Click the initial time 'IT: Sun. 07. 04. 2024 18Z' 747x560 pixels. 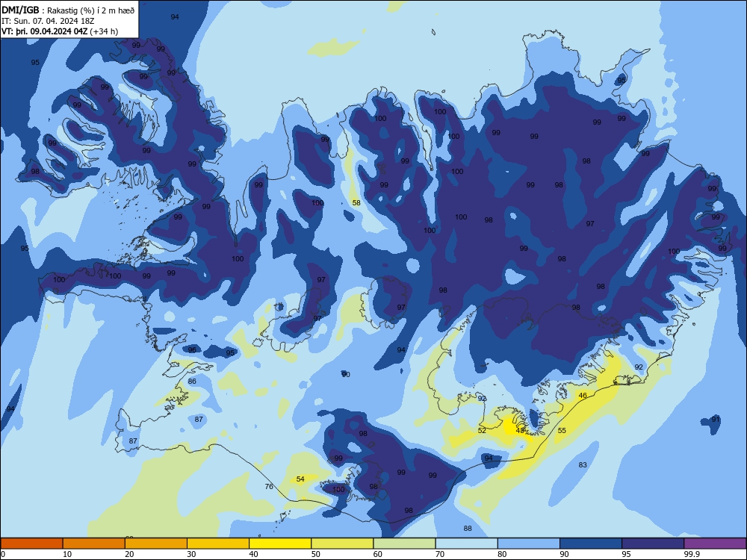tap(48, 21)
